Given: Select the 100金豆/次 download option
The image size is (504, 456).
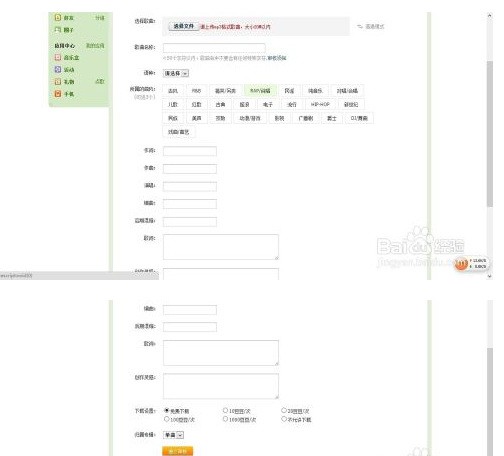Looking at the screenshot, I should point(167,419).
